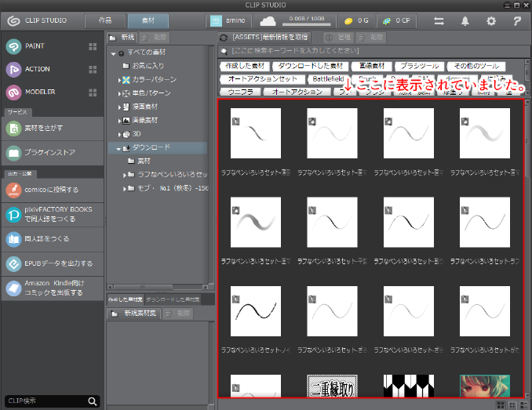This screenshot has height=410, width=532.
Task: Switch to the 作品 tab
Action: coord(105,21)
